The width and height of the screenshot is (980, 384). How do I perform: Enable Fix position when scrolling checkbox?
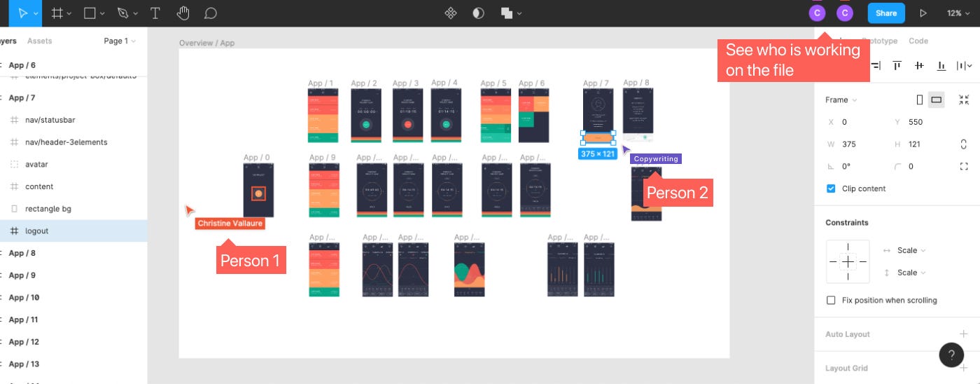[831, 301]
